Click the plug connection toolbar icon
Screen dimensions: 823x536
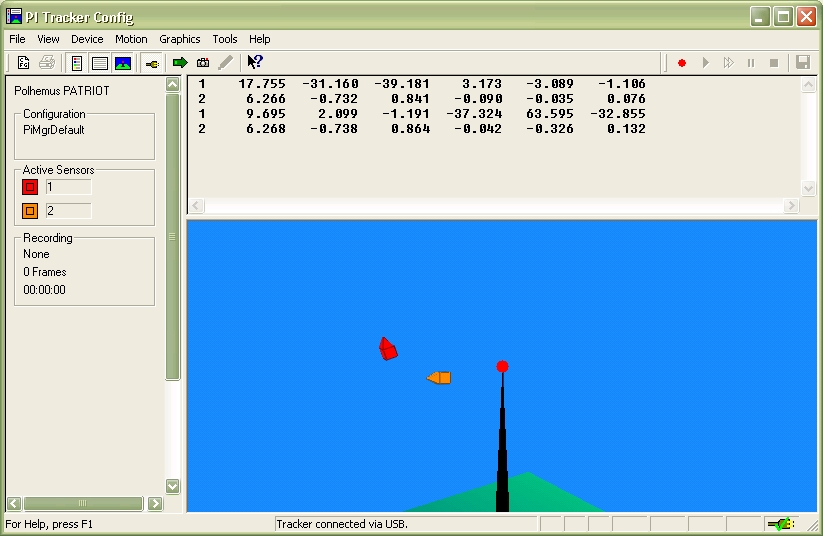152,64
